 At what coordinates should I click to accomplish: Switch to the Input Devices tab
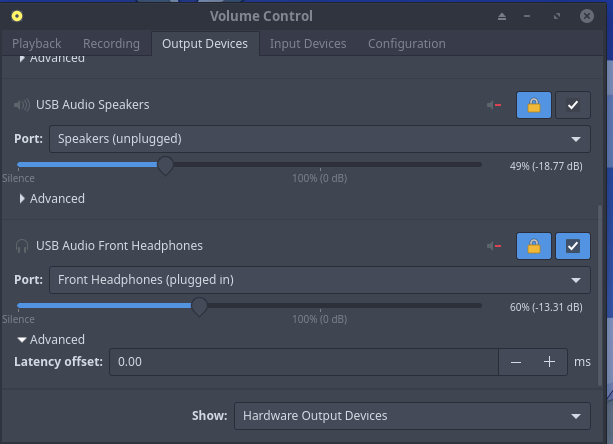[x=308, y=44]
